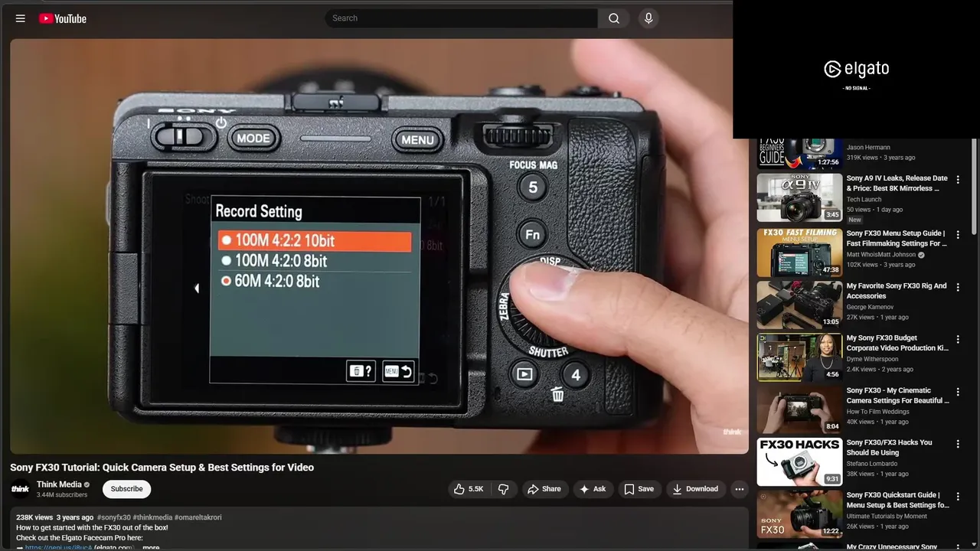
Task: Save the video to a playlist
Action: coord(639,489)
